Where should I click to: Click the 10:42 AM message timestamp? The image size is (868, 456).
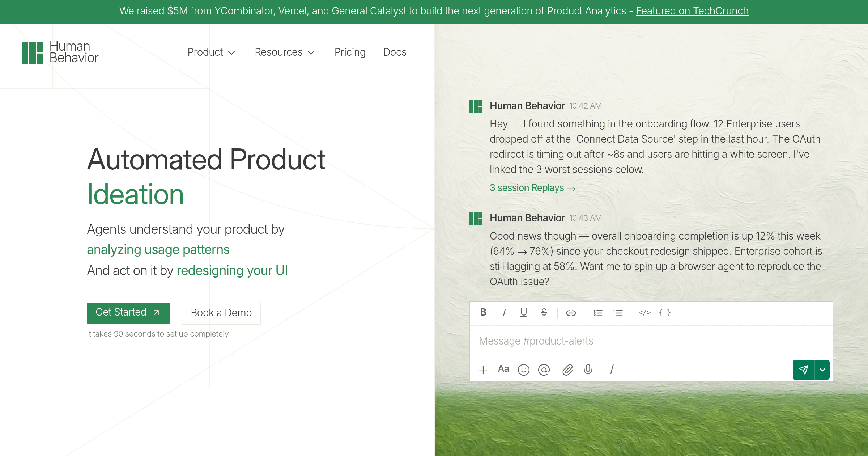[x=586, y=106]
